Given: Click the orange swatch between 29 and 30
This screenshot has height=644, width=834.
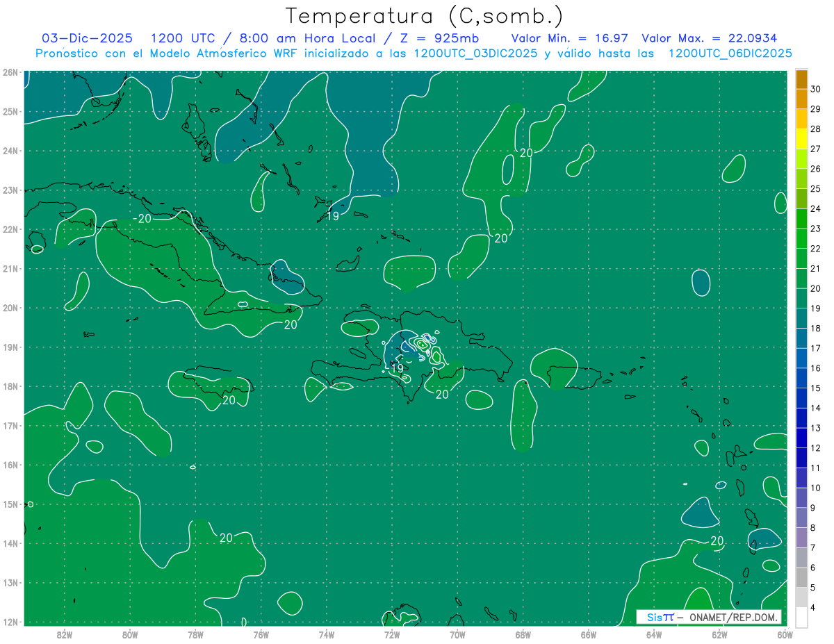Looking at the screenshot, I should click(801, 99).
